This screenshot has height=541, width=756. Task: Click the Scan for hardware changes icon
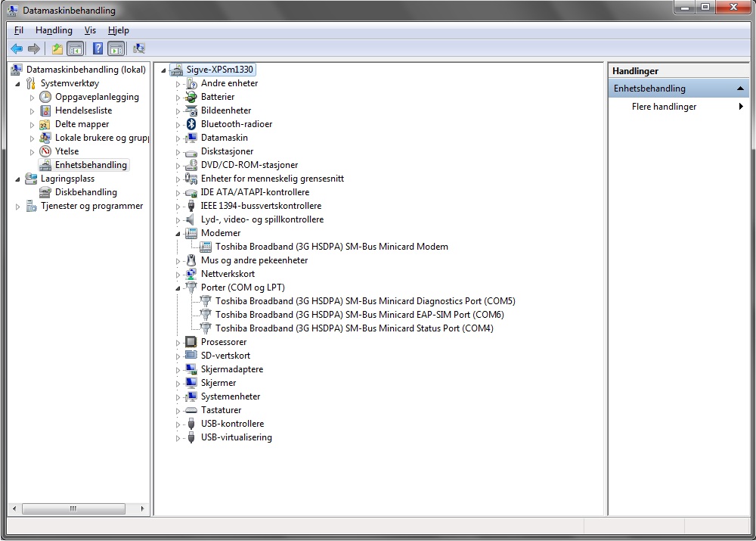139,48
